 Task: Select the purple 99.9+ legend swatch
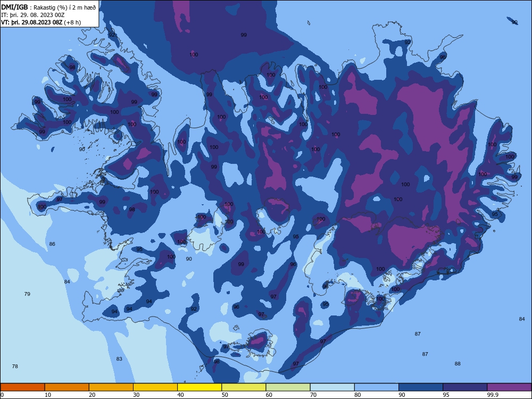point(509,387)
